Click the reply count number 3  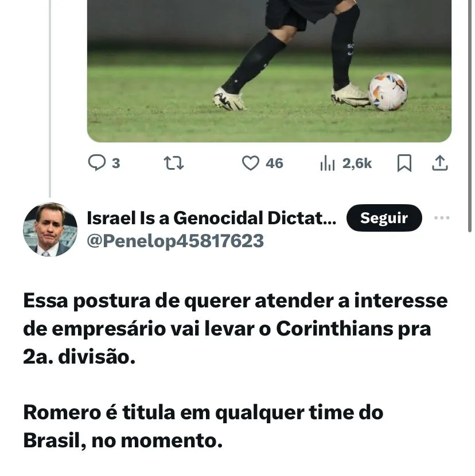click(116, 163)
